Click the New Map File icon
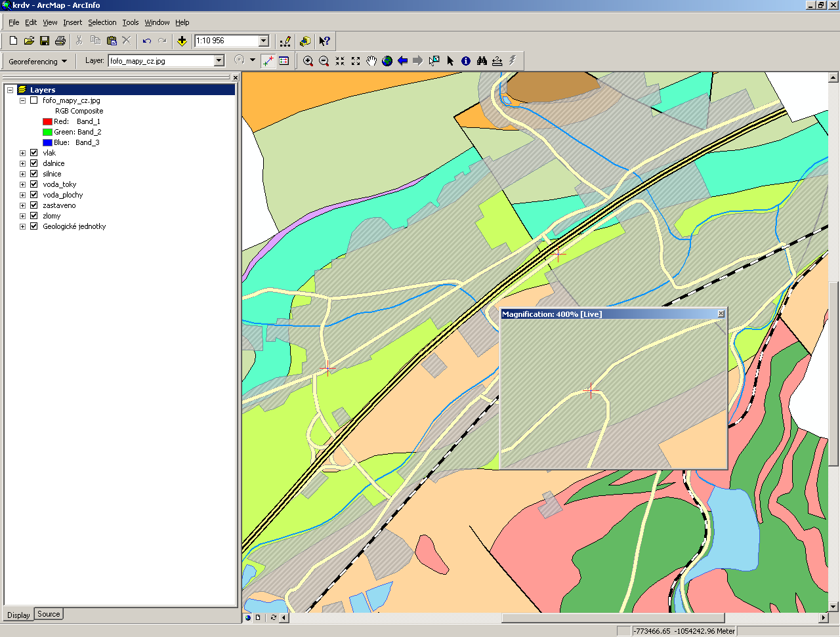 [13, 41]
